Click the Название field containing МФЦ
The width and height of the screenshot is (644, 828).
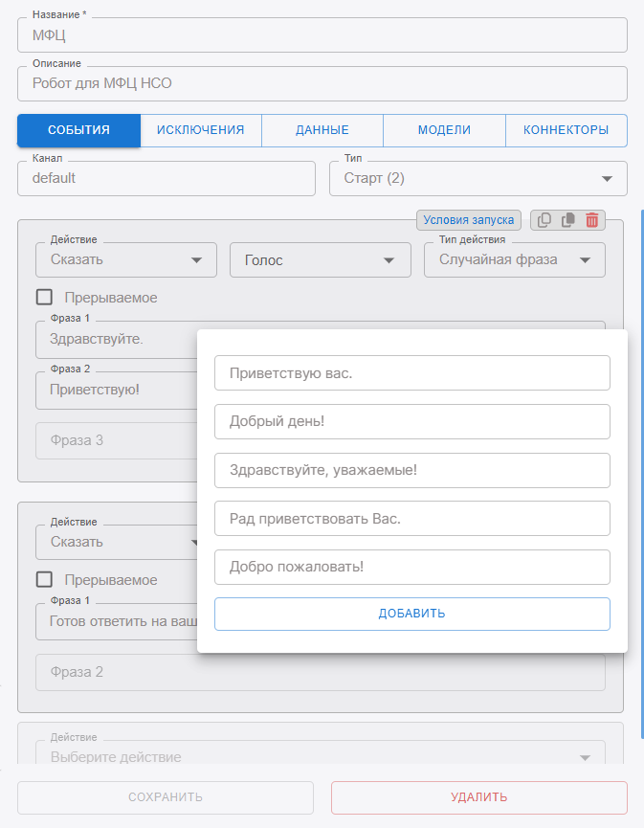point(322,35)
